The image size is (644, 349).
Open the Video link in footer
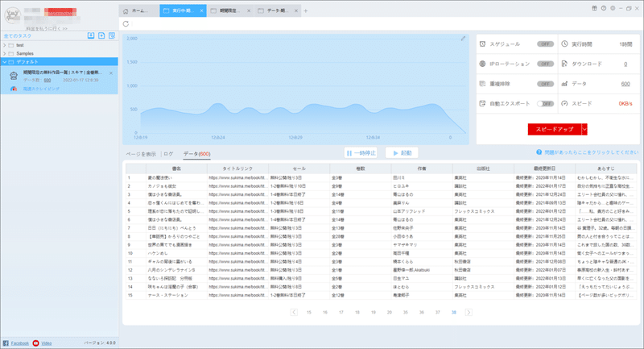pyautogui.click(x=47, y=343)
